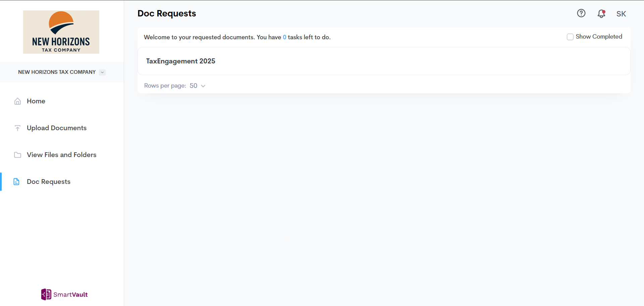Click the New Horizons Tax Company logo
Screen dimensions: 644x306
pyautogui.click(x=61, y=32)
